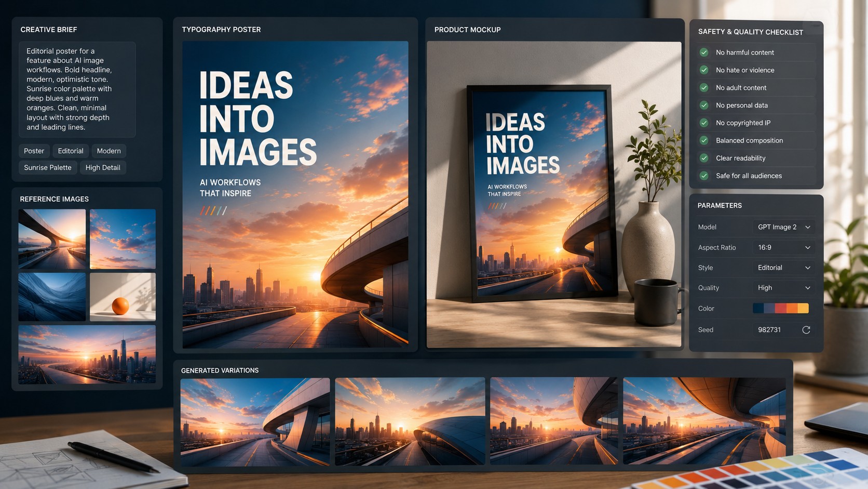Choose the third generated variation thumbnail

[x=554, y=421]
